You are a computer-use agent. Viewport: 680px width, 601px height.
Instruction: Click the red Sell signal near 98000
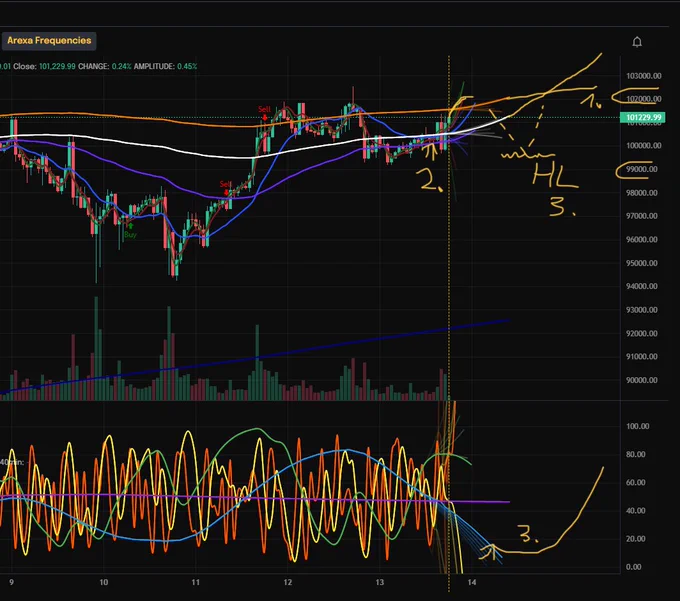click(x=225, y=186)
